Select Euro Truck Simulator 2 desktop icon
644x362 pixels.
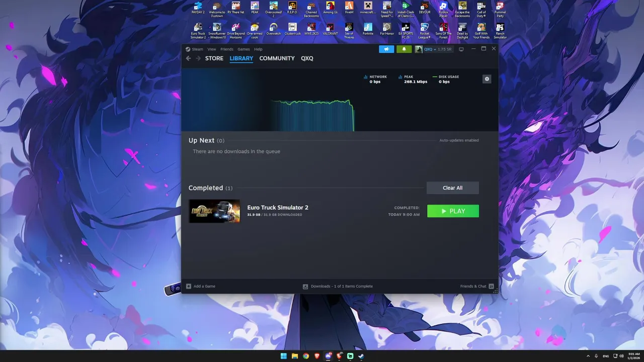[x=198, y=31]
